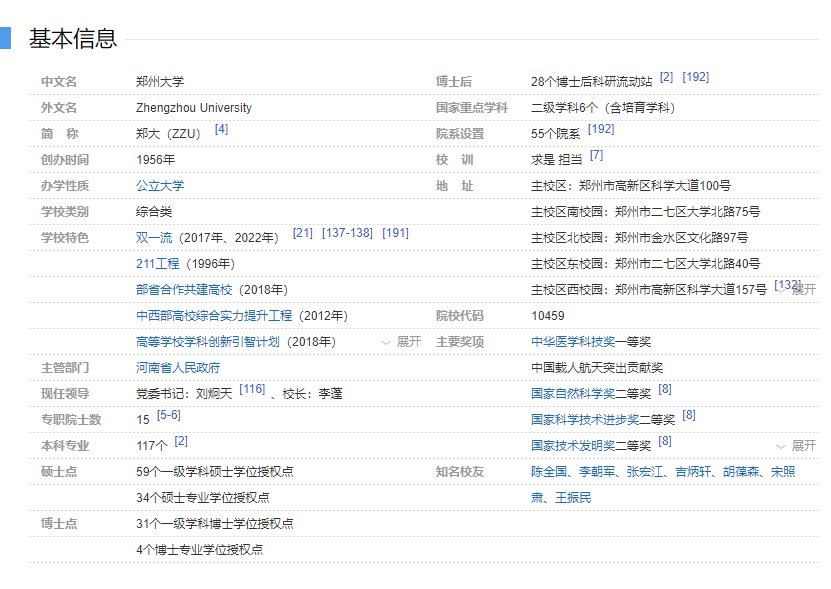
Task: Click reference [7] next to 校训
Action: 596,155
